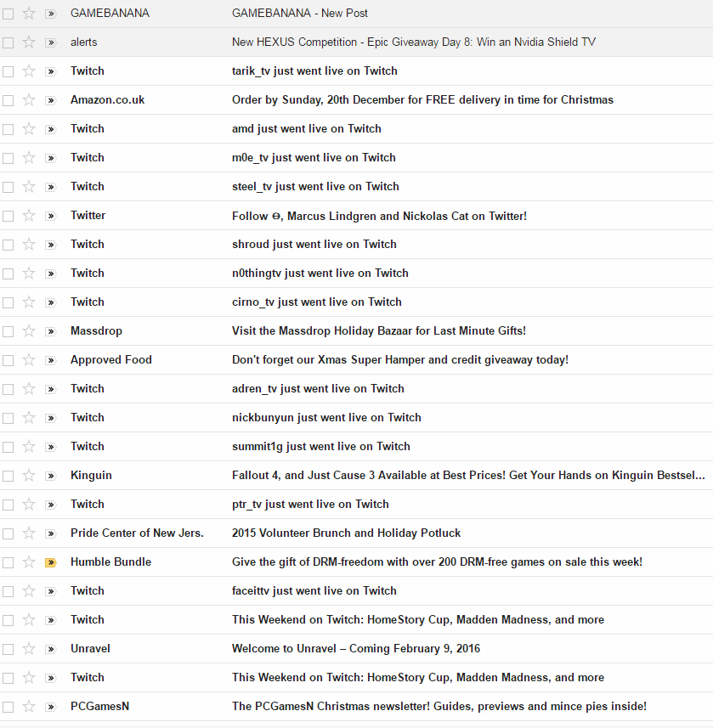The height and width of the screenshot is (728, 713).
Task: Mark adren_tv email as important
Action: click(51, 389)
